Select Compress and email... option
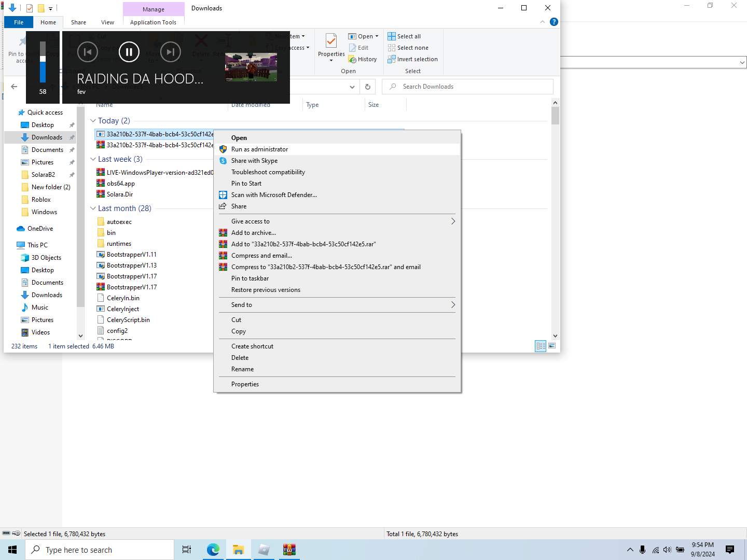Viewport: 747px width, 560px height. coord(337,256)
